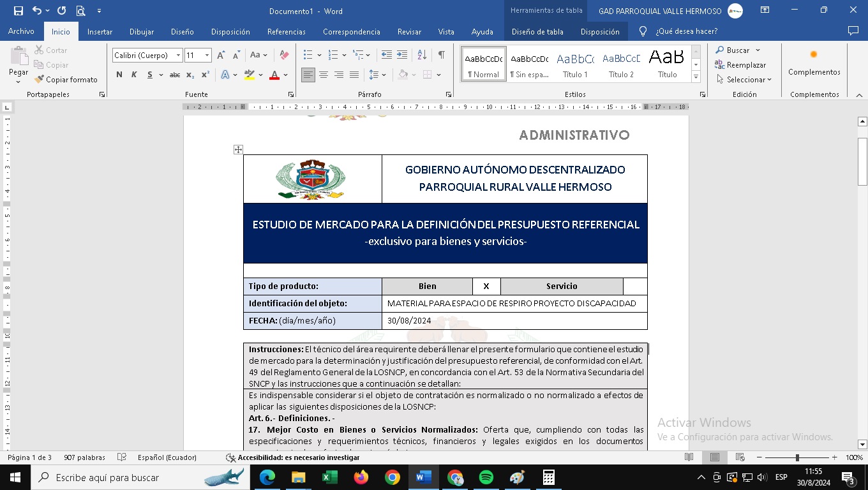Open the Insertar ribbon tab

click(100, 31)
